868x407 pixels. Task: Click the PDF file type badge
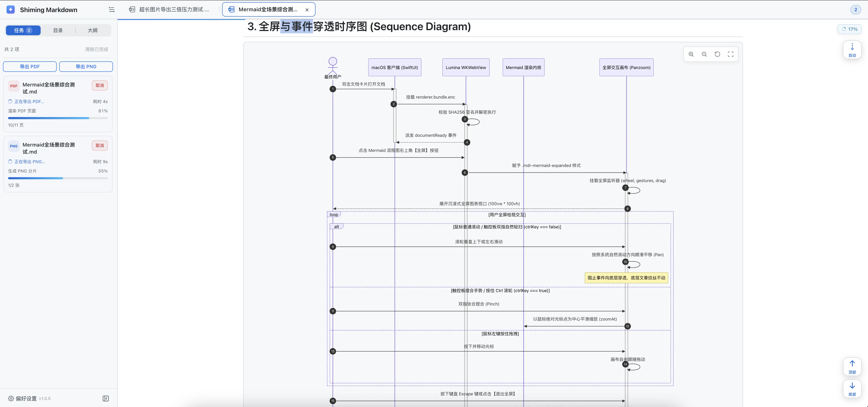point(14,86)
